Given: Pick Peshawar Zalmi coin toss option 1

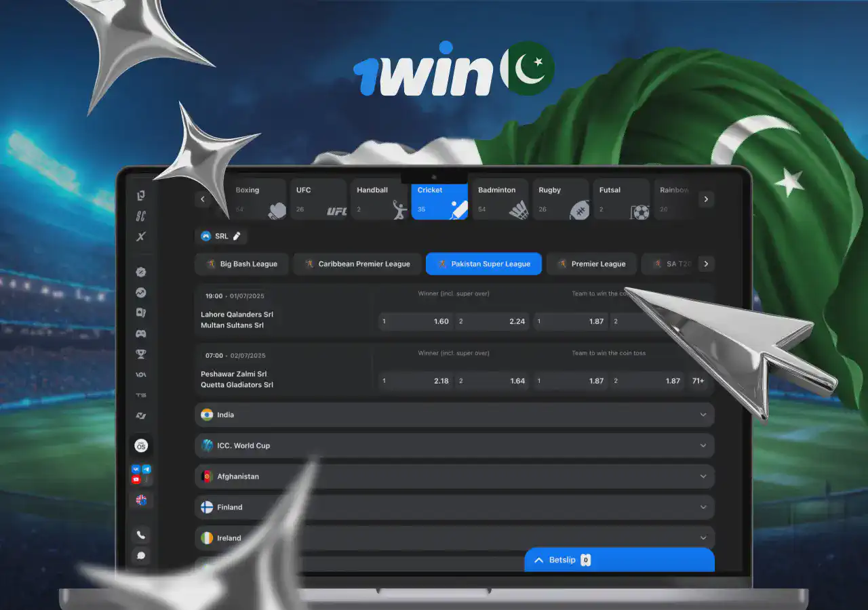Looking at the screenshot, I should (x=570, y=381).
